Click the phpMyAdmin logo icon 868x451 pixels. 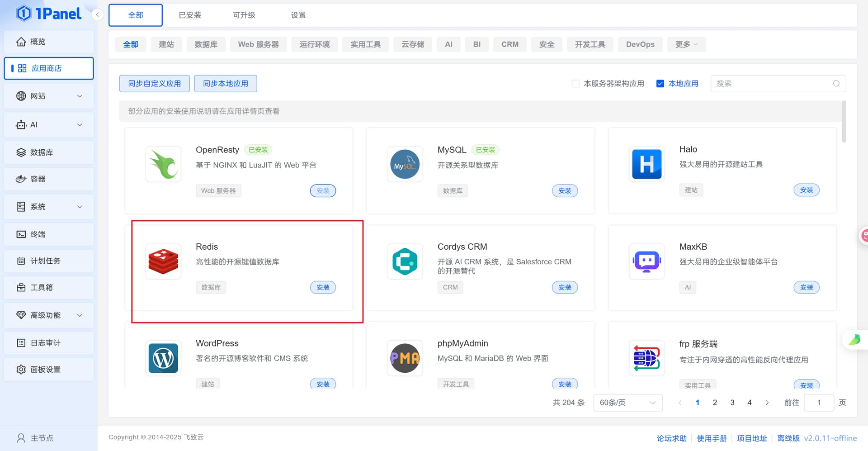405,358
